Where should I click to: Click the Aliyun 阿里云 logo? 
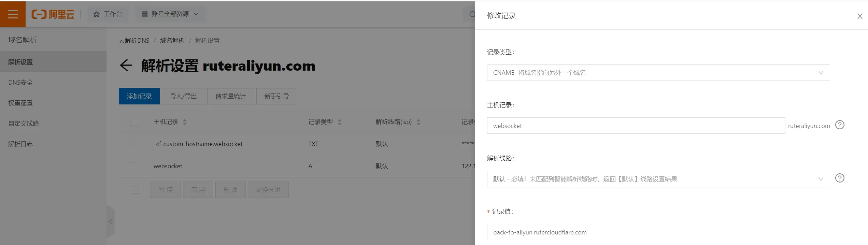tap(53, 14)
